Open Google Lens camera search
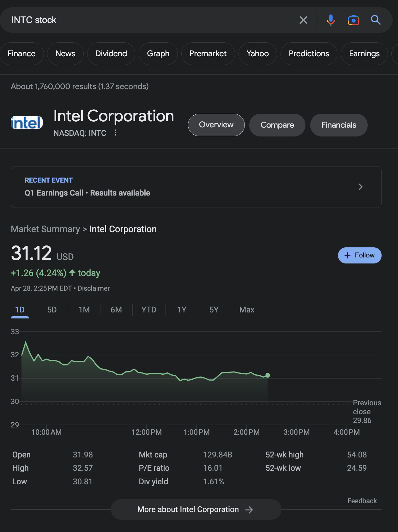The image size is (398, 532). [x=353, y=20]
